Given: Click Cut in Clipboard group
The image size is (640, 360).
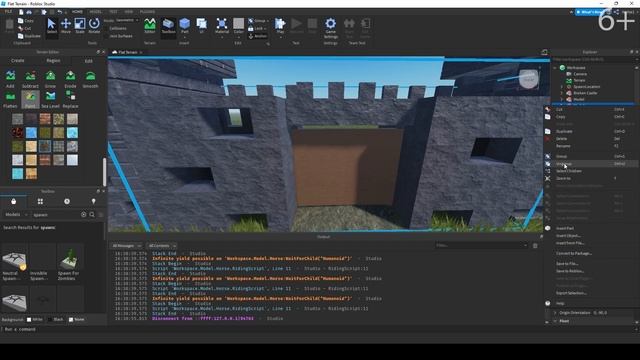Looking at the screenshot, I should tap(24, 28).
